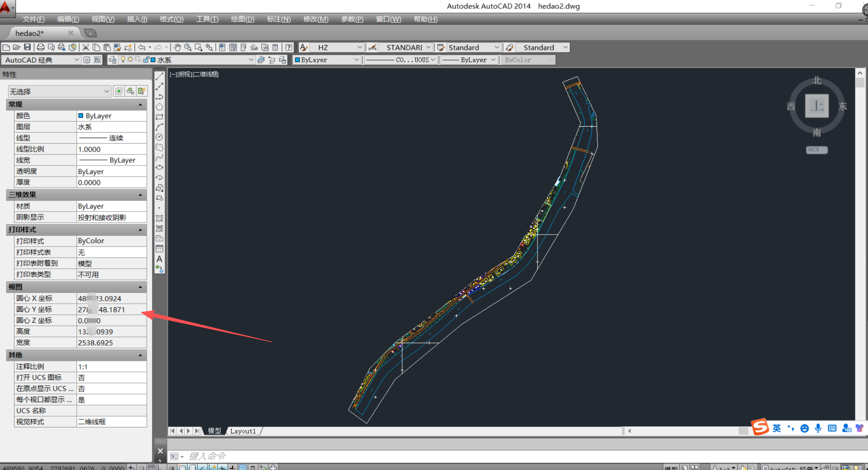Viewport: 868px width, 470px height.
Task: Open the AutoCAD 经典 workspace dropdown
Action: (77, 60)
